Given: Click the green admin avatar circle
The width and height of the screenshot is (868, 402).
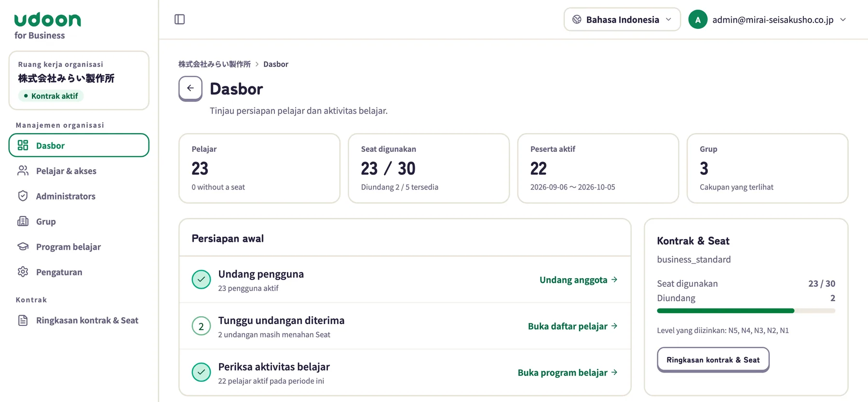Looking at the screenshot, I should click(x=698, y=20).
